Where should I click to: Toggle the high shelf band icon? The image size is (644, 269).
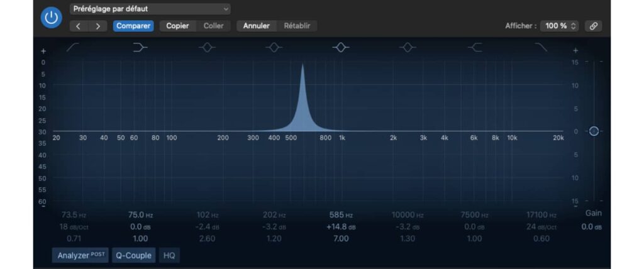pyautogui.click(x=475, y=48)
